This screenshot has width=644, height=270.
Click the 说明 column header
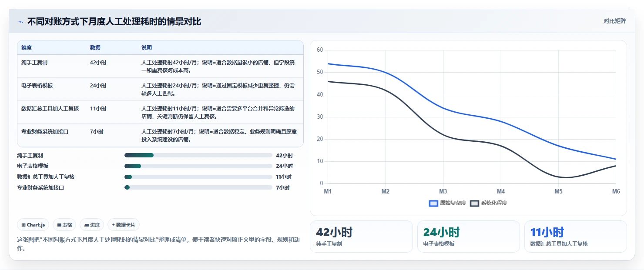[x=147, y=47]
